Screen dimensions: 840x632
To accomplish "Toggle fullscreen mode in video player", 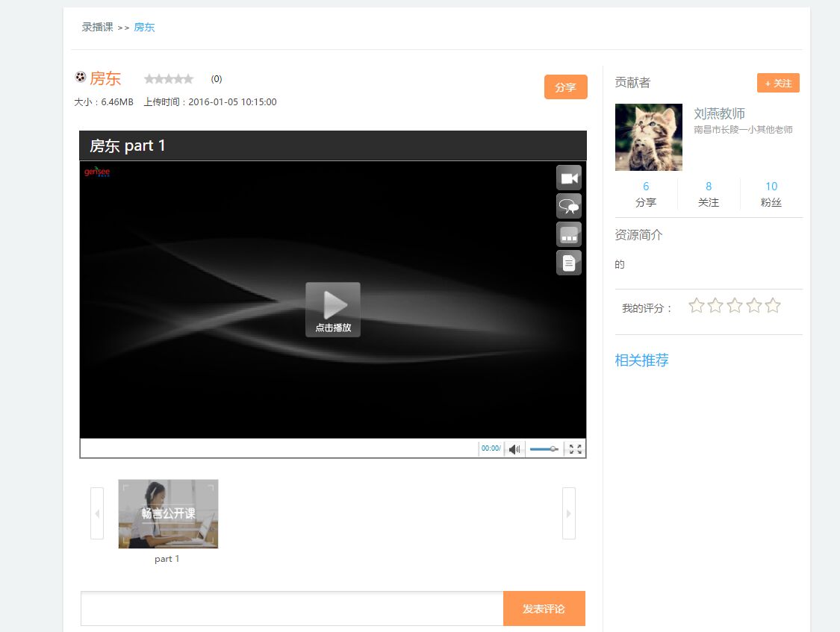I will click(x=576, y=449).
